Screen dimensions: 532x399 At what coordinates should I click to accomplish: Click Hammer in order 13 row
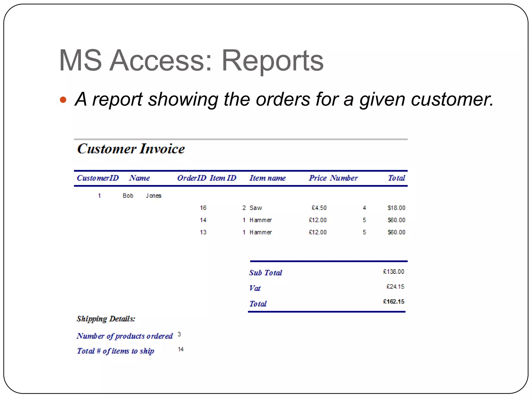(x=261, y=232)
